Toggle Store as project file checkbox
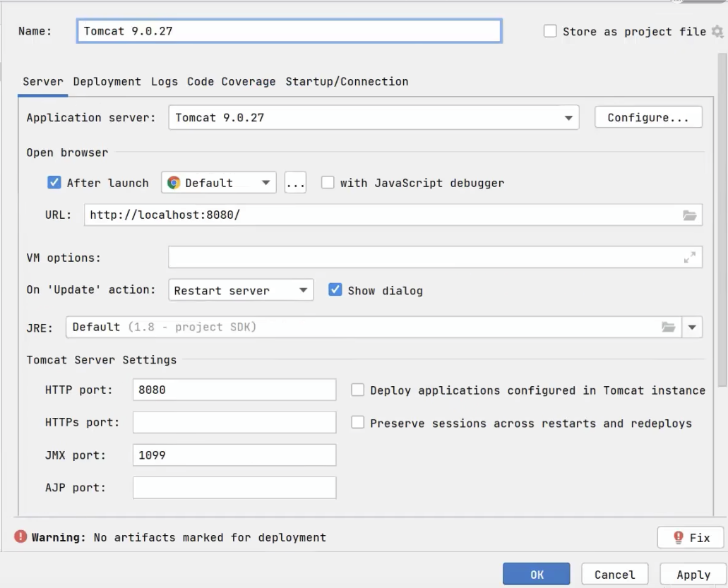Viewport: 728px width, 588px height. [550, 31]
